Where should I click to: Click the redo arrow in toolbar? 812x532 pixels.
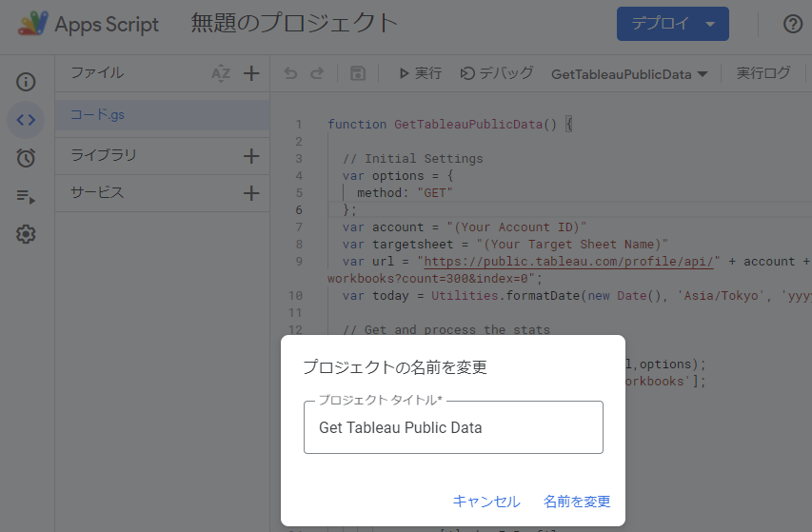click(317, 73)
